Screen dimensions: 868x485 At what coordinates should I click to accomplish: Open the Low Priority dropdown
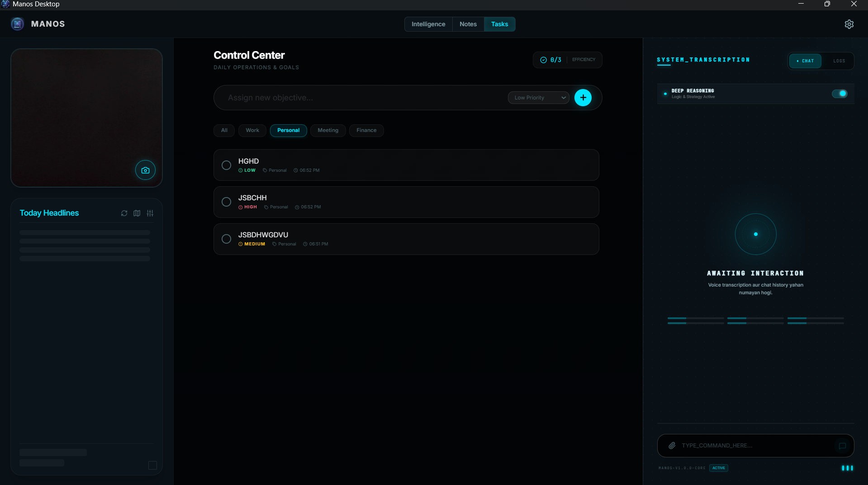point(538,98)
